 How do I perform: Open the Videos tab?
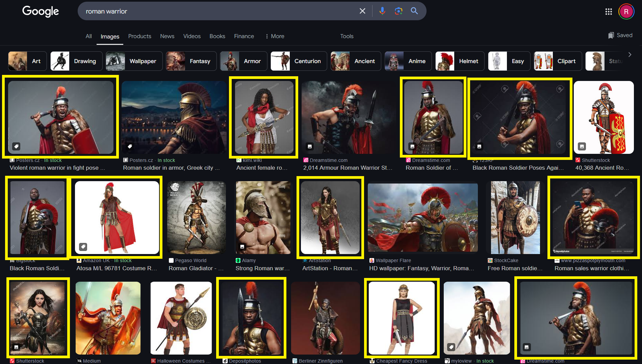click(x=192, y=36)
